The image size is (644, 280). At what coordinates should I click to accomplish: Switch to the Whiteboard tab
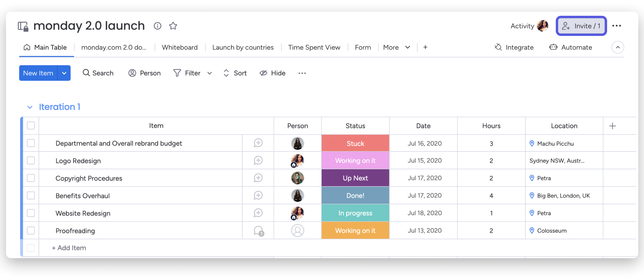180,47
